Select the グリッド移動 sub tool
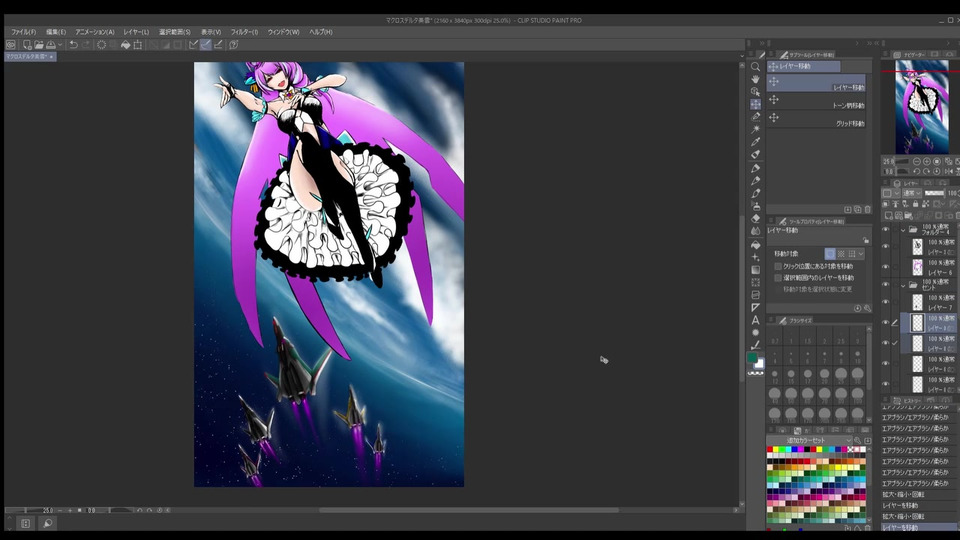 pyautogui.click(x=816, y=118)
